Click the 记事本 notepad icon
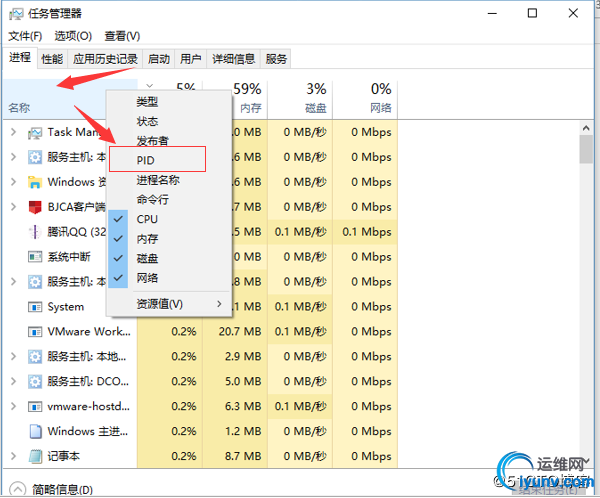This screenshot has width=600, height=498. point(35,456)
